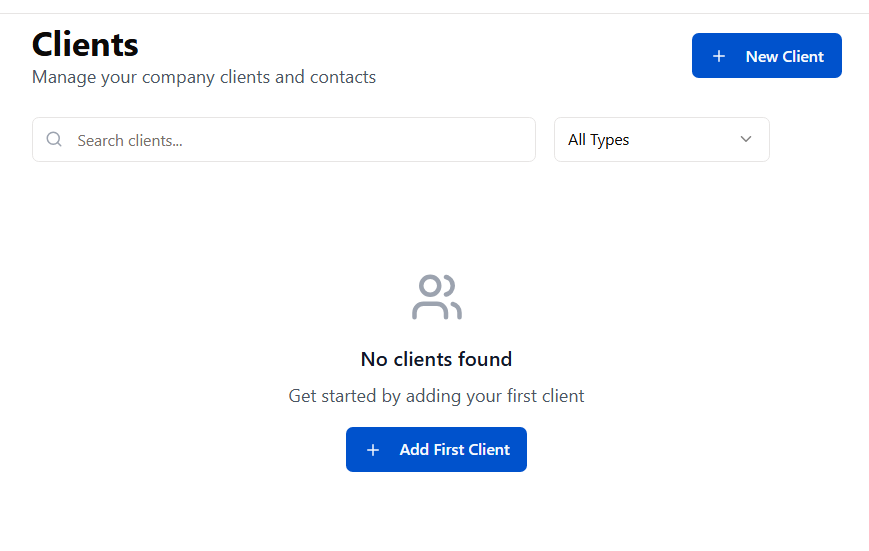Click the magnifying glass search icon
The image size is (869, 551).
54,140
